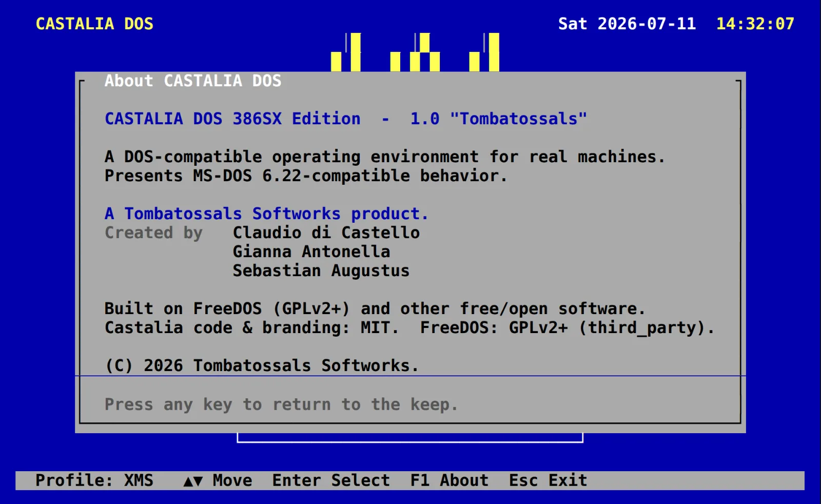Click the date Sat 2026-07-11
Viewport: 821px width, 504px height.
[627, 24]
